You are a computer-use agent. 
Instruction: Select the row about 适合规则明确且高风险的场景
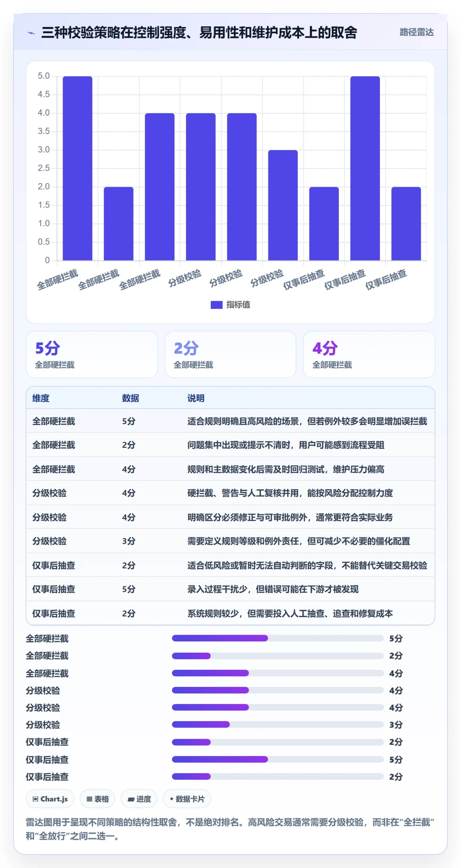230,421
